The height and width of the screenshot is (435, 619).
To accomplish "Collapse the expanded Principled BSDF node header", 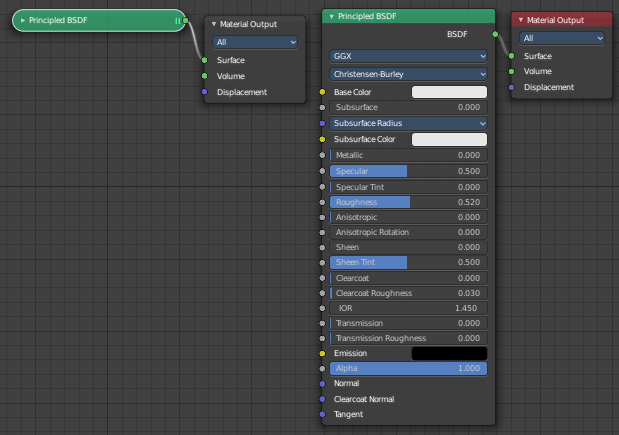I will 332,17.
